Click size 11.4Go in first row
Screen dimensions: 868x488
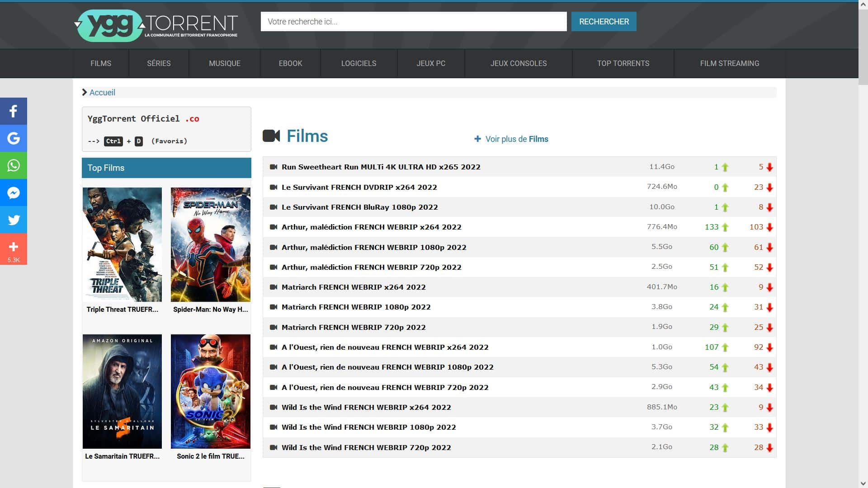point(662,167)
